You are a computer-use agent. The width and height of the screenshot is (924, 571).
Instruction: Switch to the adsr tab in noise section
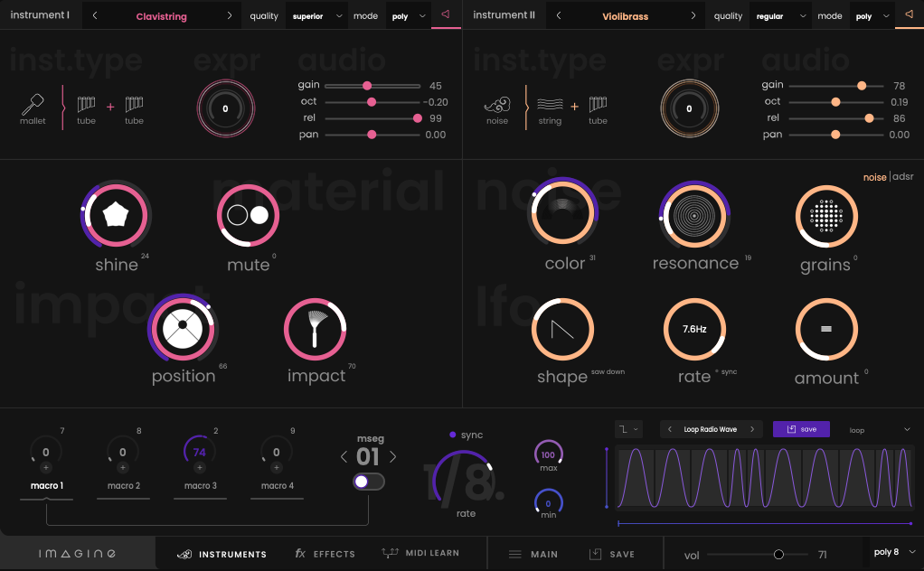click(x=902, y=177)
